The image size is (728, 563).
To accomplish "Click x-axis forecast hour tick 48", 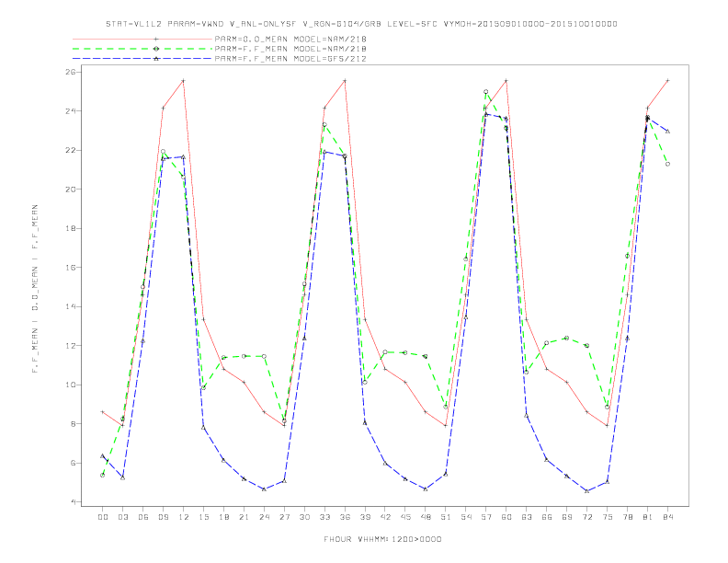I will pyautogui.click(x=426, y=517).
